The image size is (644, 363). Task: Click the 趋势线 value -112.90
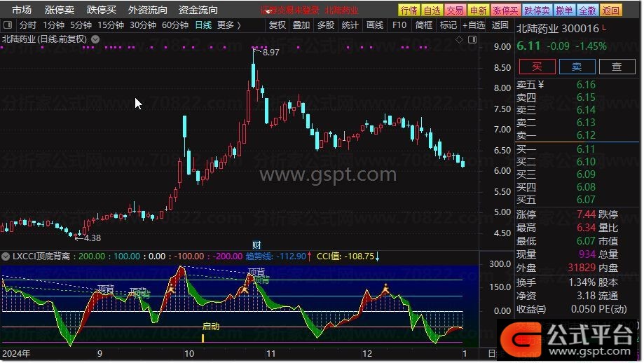290,256
